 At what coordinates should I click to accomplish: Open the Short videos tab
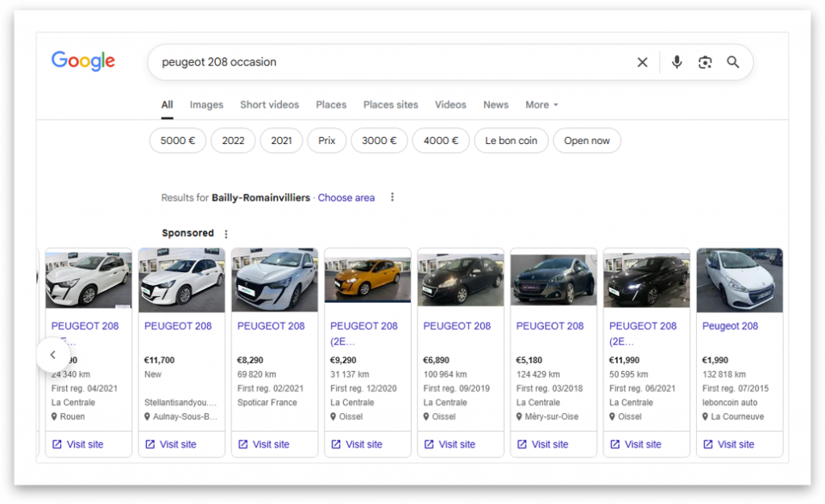(269, 105)
